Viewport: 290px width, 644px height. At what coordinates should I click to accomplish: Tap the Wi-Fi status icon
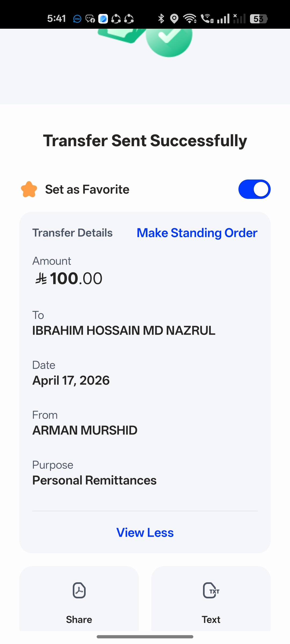[x=190, y=19]
